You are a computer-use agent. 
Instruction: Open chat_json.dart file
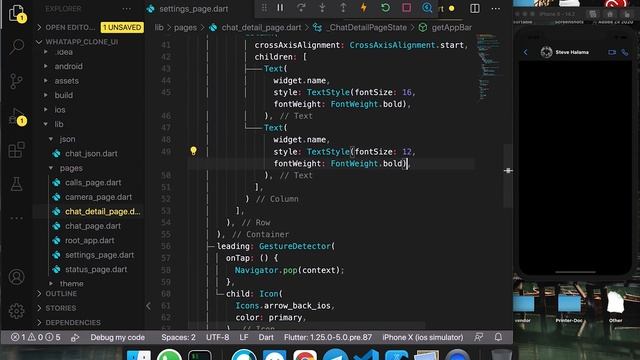pyautogui.click(x=91, y=153)
